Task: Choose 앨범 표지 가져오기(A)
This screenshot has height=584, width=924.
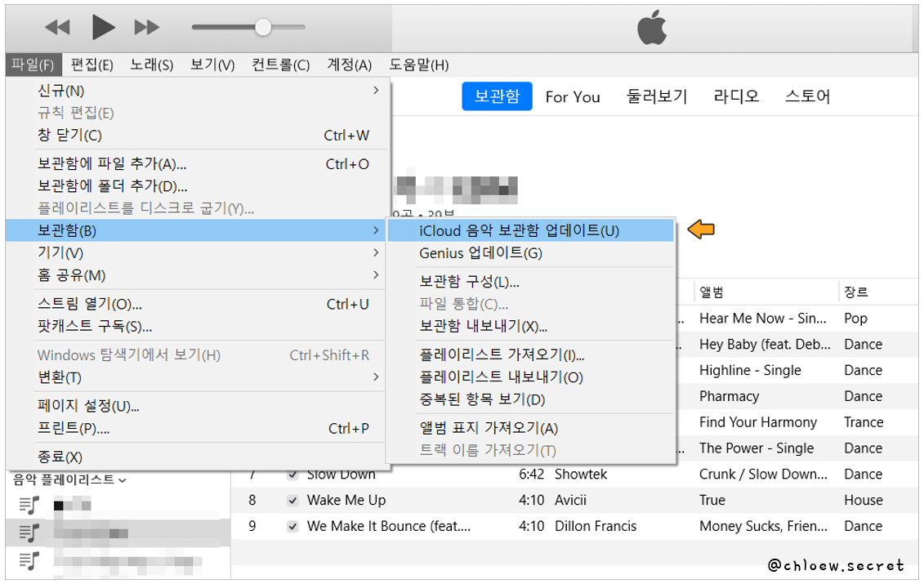Action: [x=530, y=429]
